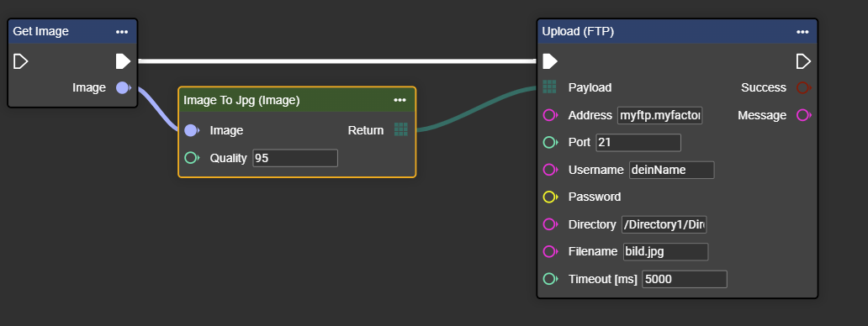The width and height of the screenshot is (868, 326).
Task: Open Upload (FTP) node three-dot menu
Action: [802, 32]
